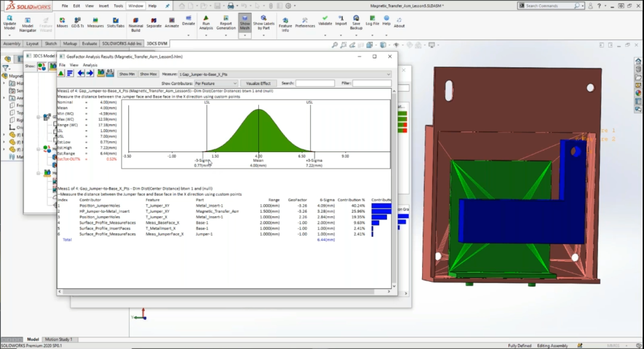Click the Deviate icon
Image resolution: width=644 pixels, height=349 pixels.
pos(189,20)
